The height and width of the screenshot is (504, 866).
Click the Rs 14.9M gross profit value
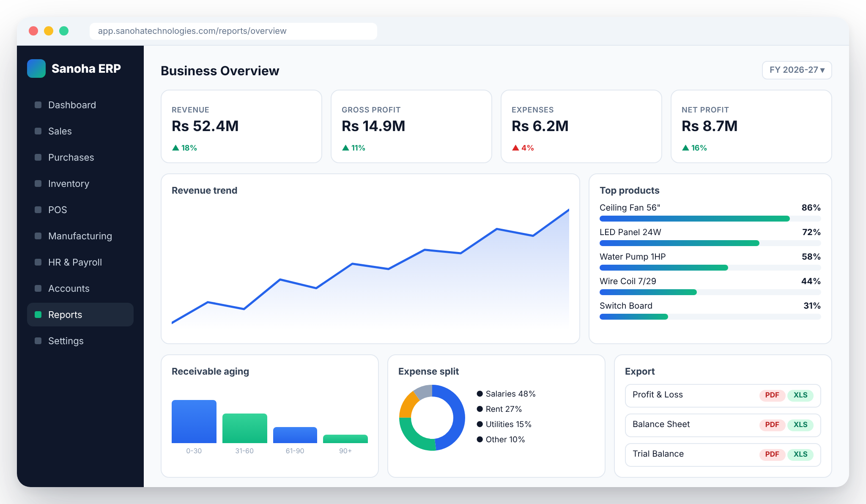click(x=373, y=126)
